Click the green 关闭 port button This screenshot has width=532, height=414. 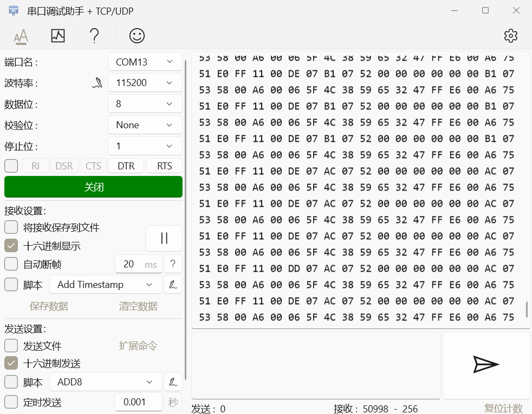(x=93, y=187)
